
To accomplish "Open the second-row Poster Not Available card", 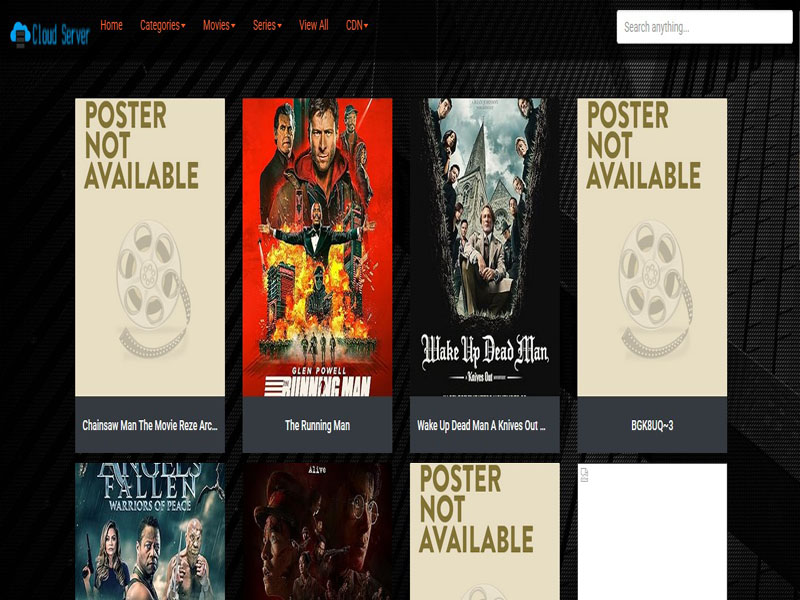I will 485,532.
